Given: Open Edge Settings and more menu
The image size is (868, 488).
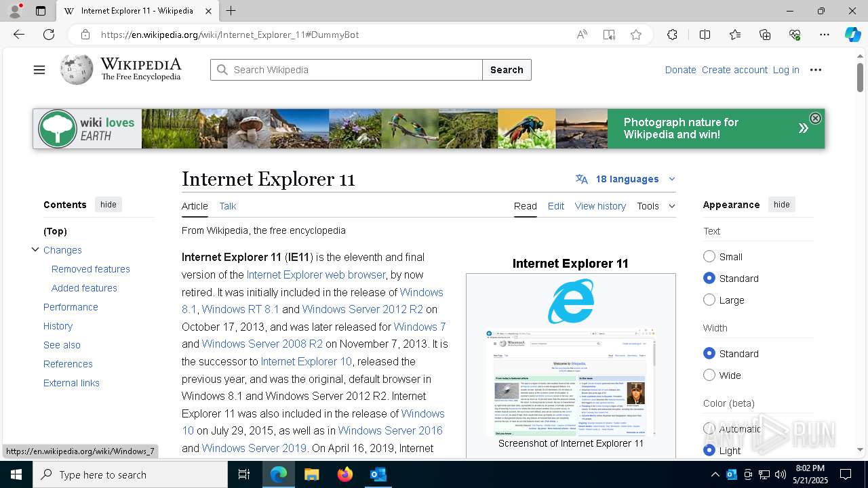Looking at the screenshot, I should click(825, 35).
